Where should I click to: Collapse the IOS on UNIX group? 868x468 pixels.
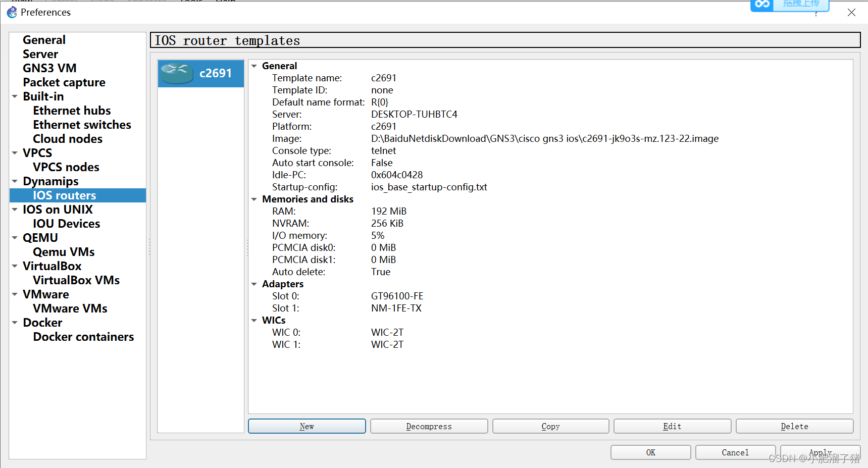pos(15,210)
